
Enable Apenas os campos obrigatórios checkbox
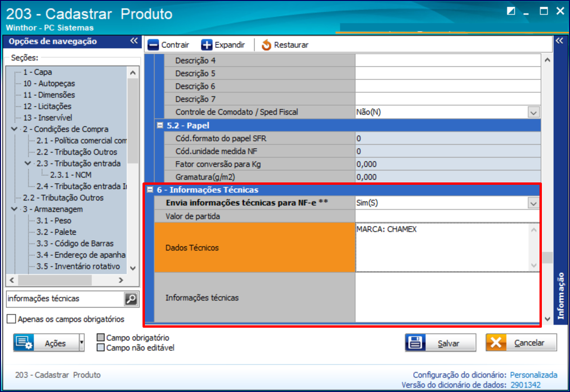(x=11, y=319)
